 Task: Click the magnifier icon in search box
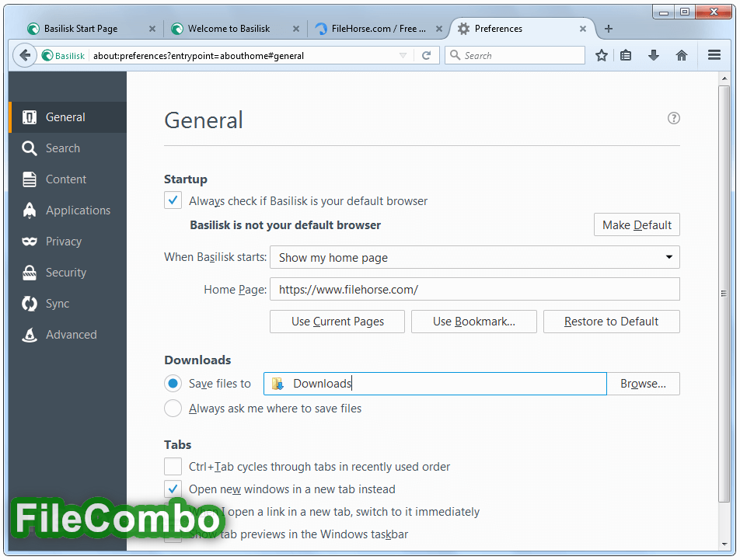455,55
